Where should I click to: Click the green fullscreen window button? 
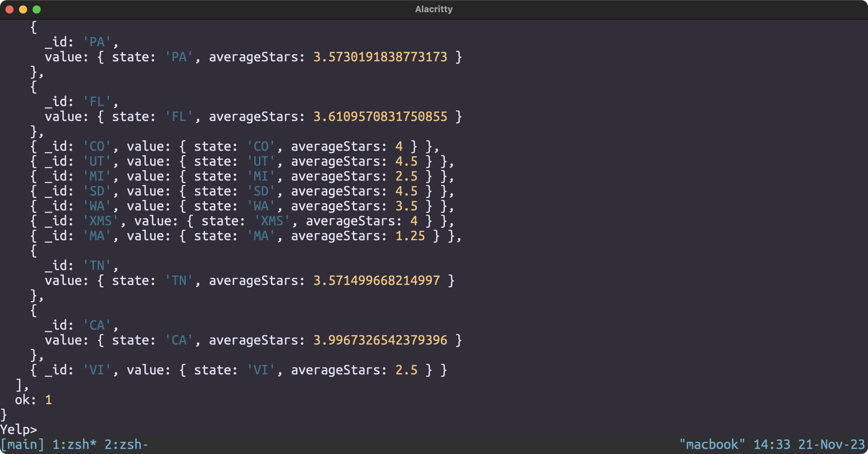pos(37,9)
